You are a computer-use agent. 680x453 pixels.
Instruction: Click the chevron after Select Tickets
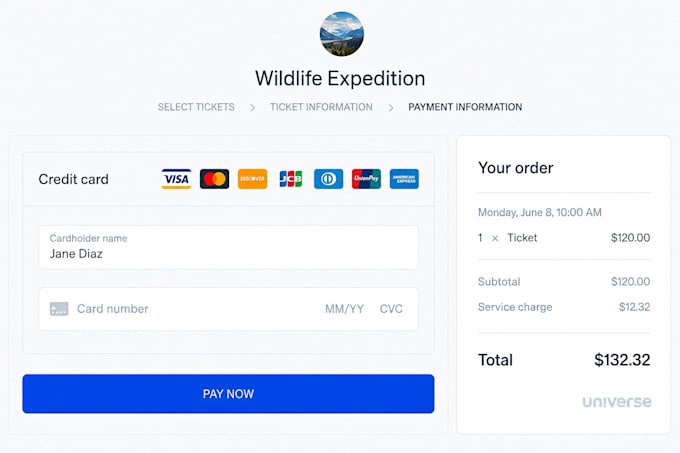click(x=252, y=108)
